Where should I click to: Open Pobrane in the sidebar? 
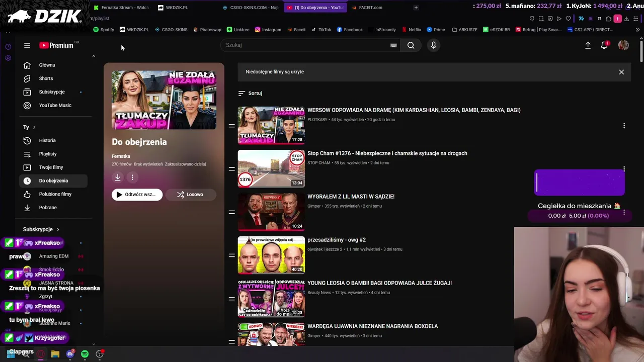coord(53,207)
